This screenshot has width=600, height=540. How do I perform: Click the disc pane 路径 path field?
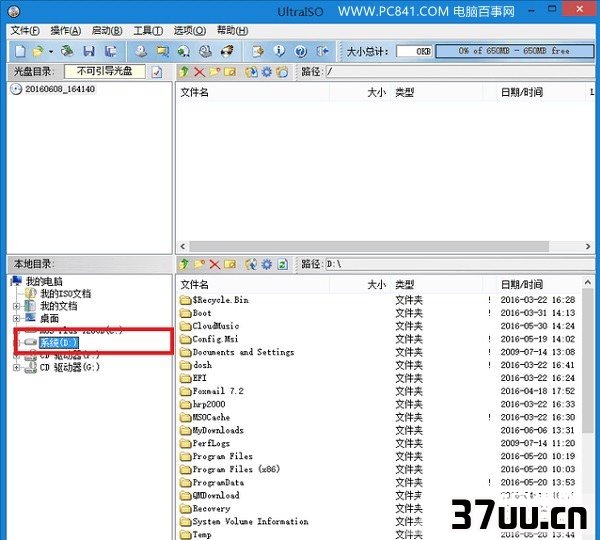pos(460,72)
